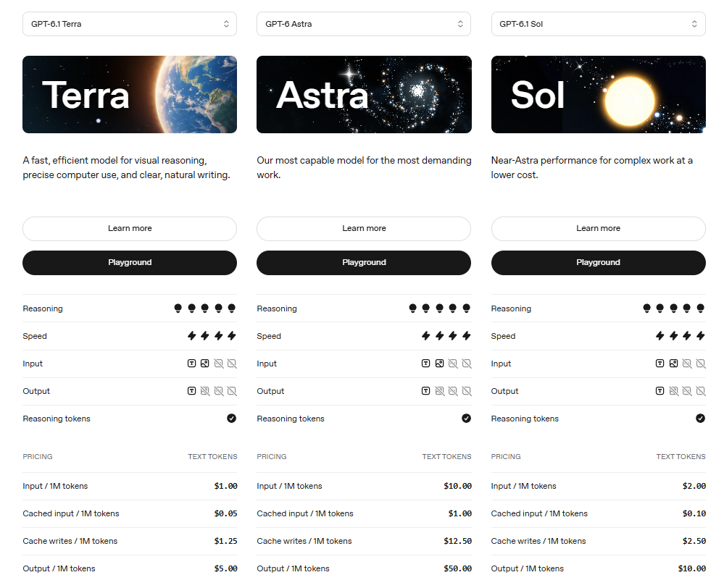Click the Astra description "Our most capable model"
The height and width of the screenshot is (588, 724).
click(x=364, y=167)
